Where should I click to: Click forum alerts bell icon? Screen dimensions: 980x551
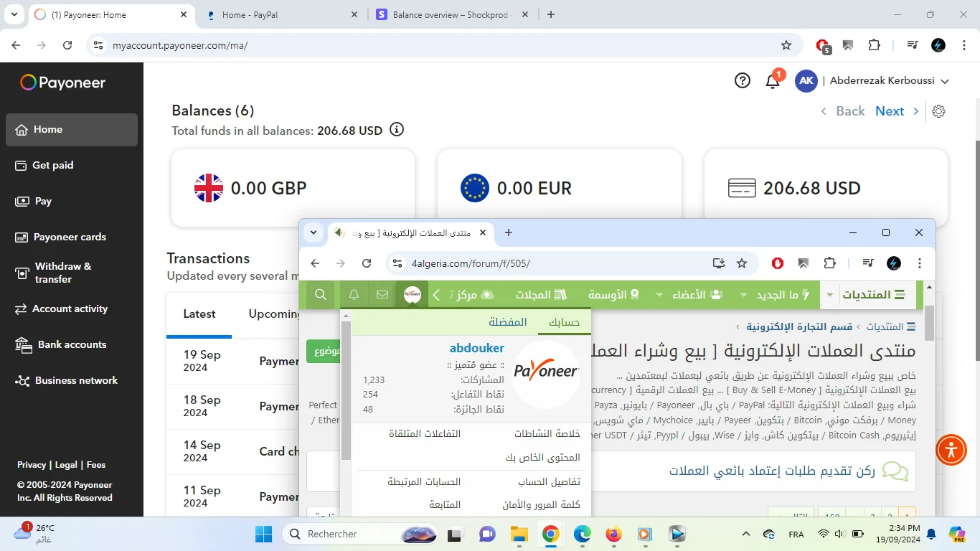coord(354,295)
